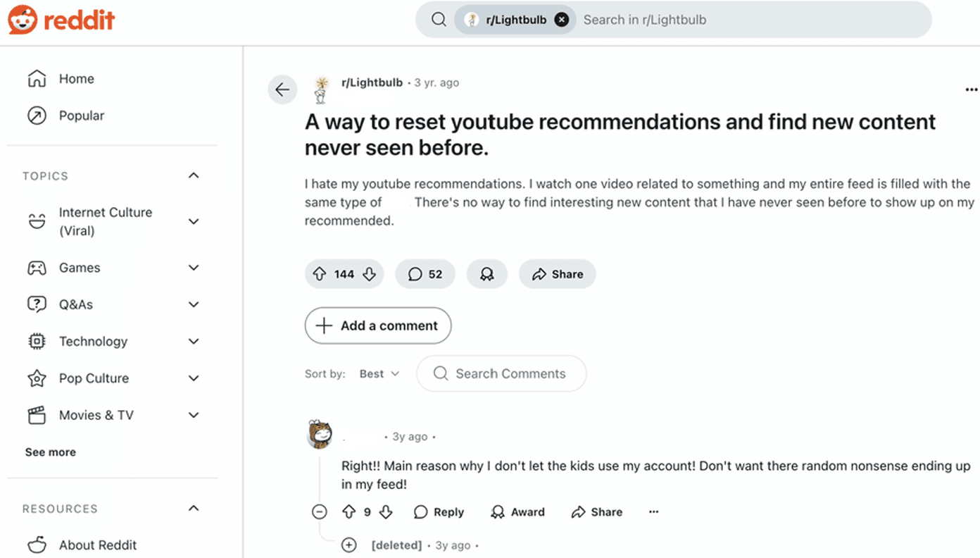
Task: Open the 'Sort by: Best' dropdown
Action: [379, 373]
